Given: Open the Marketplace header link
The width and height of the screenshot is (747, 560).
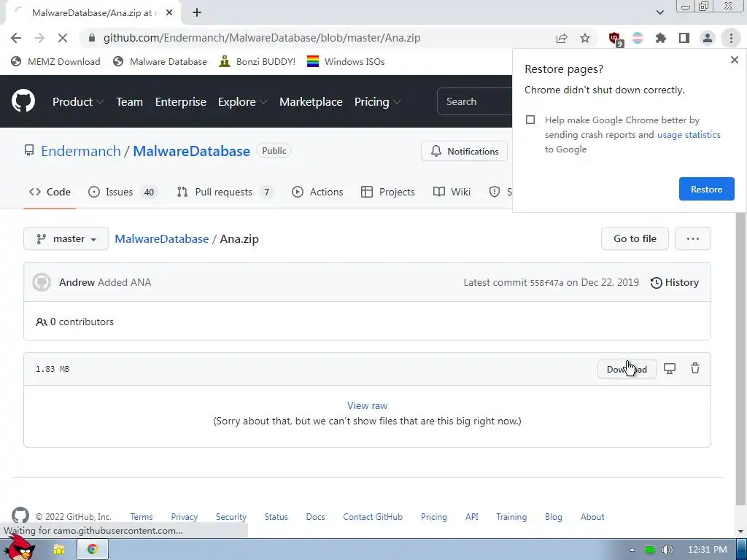Looking at the screenshot, I should click(x=311, y=102).
